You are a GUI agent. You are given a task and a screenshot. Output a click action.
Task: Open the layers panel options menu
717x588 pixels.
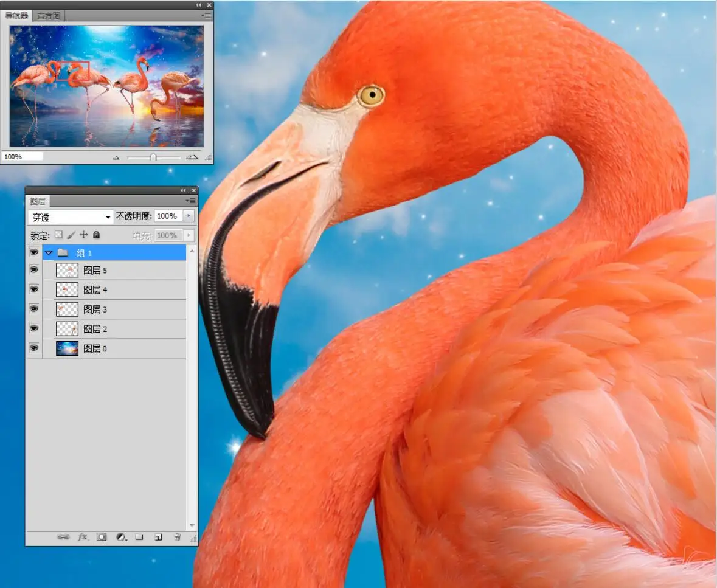[x=191, y=201]
